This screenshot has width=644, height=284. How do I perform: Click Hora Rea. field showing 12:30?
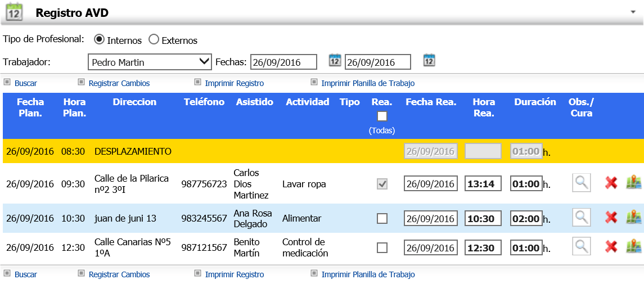pyautogui.click(x=483, y=247)
